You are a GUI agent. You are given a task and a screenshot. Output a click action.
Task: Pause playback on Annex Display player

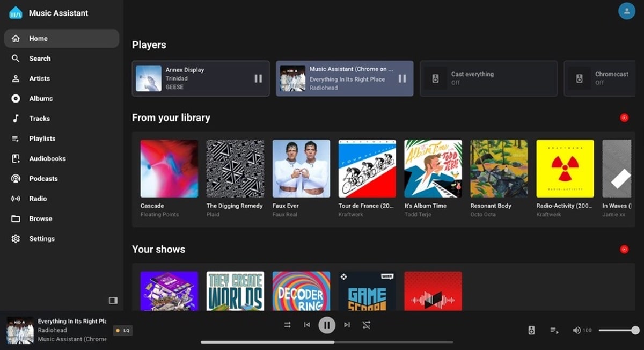258,78
